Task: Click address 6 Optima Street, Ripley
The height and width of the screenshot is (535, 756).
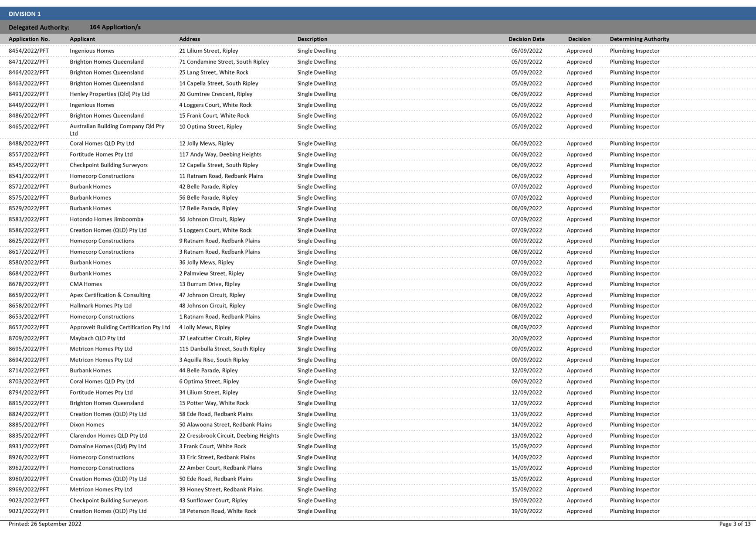Action: (x=209, y=382)
